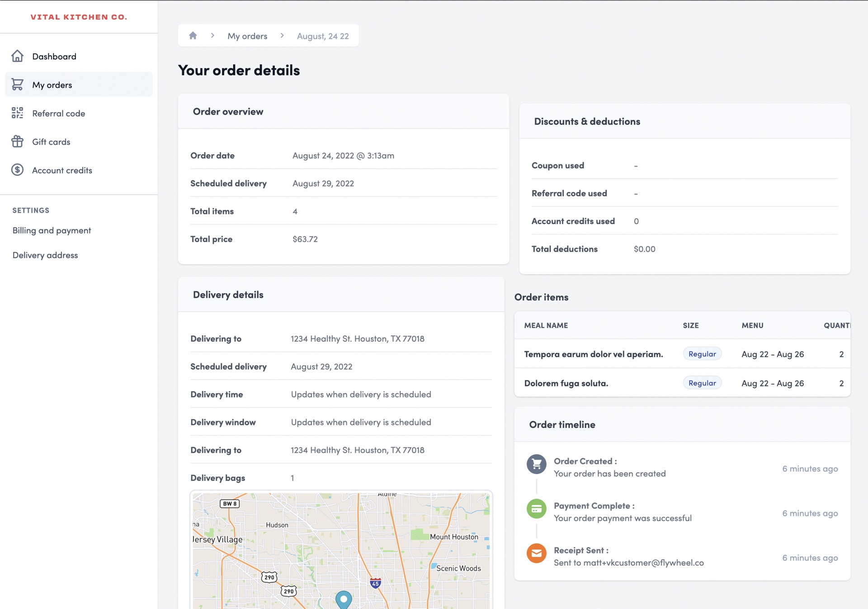
Task: Open Billing and payment settings
Action: pos(52,230)
